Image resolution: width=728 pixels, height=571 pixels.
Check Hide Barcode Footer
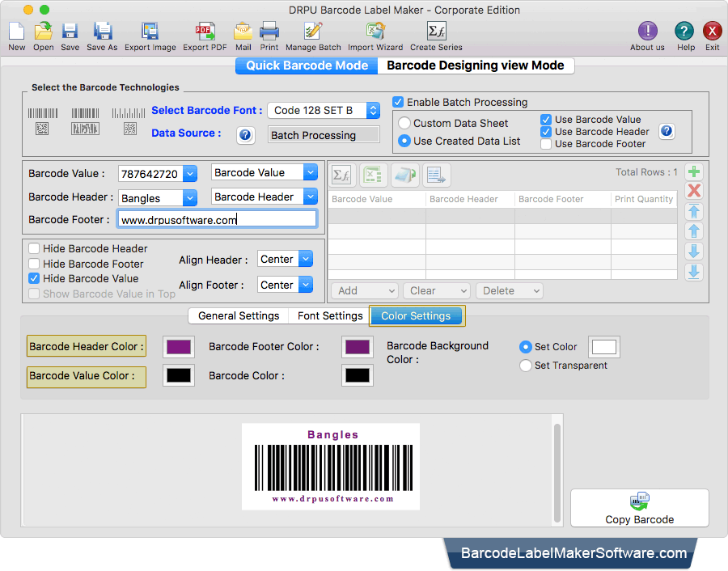(34, 264)
